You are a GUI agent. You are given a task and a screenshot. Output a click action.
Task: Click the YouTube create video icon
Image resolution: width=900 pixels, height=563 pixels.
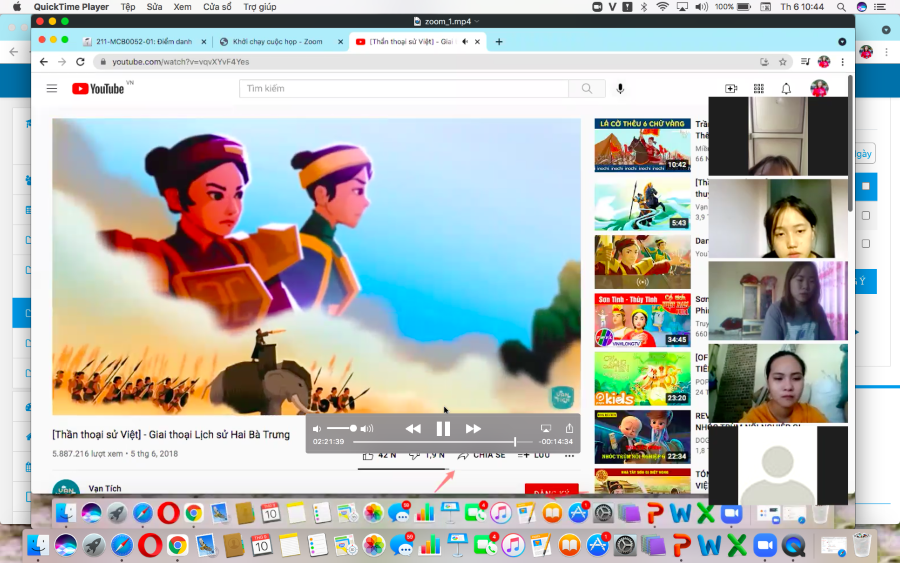click(731, 88)
